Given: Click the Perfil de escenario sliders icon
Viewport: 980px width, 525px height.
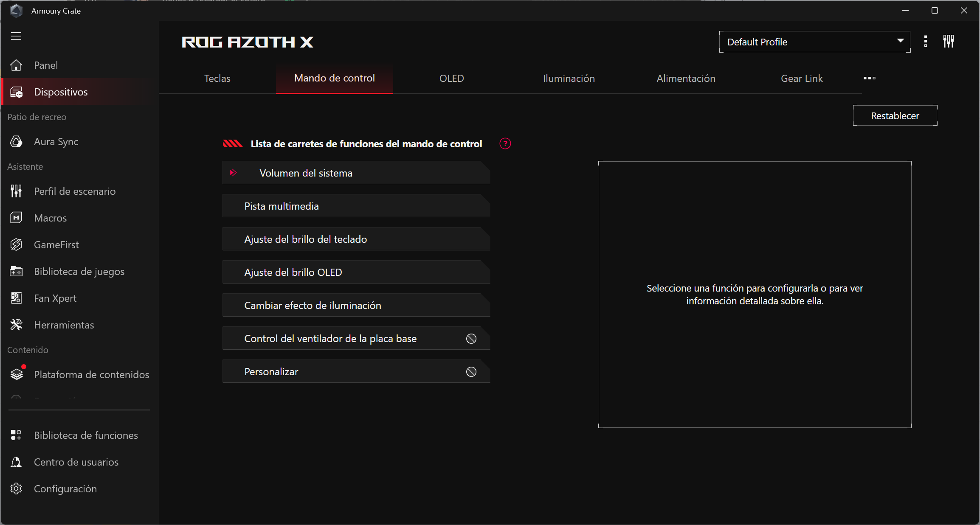Looking at the screenshot, I should 16,191.
